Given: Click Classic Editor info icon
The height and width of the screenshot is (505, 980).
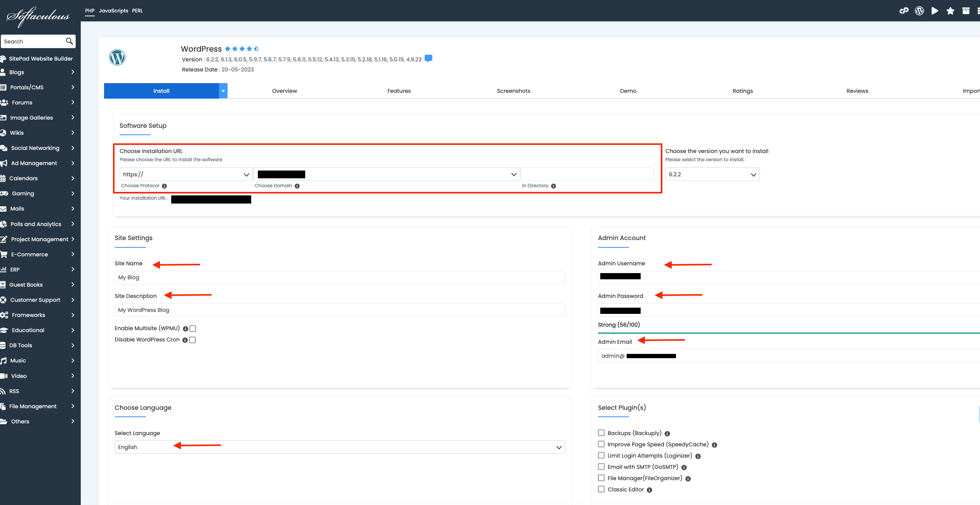Looking at the screenshot, I should (650, 490).
